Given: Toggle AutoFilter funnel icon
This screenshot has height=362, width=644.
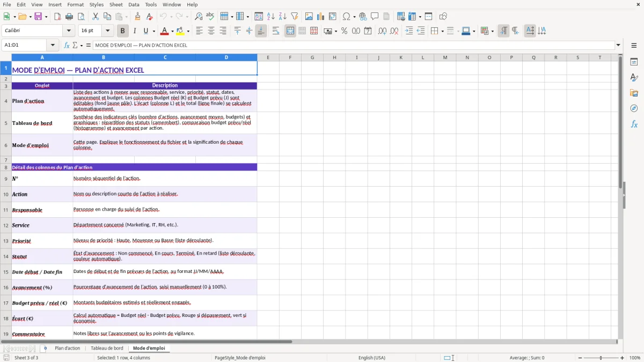Looking at the screenshot, I should pyautogui.click(x=295, y=17).
